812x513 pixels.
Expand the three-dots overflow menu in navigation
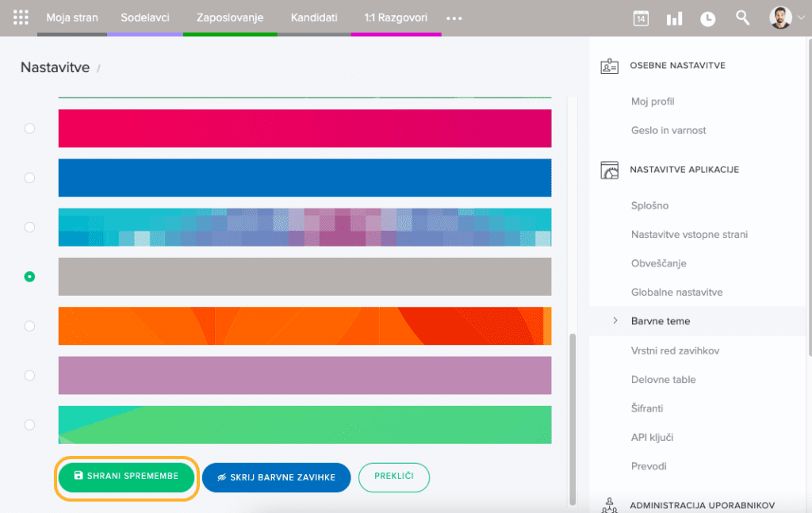[454, 18]
